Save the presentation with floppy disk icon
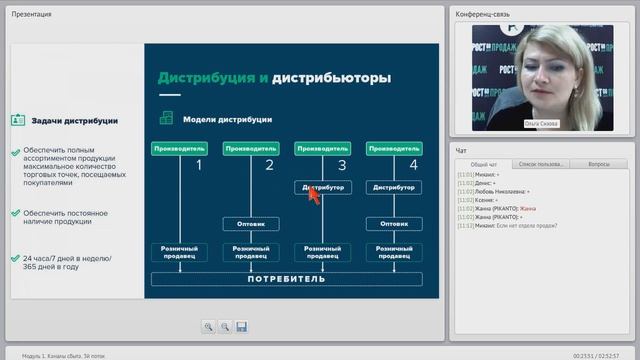The height and width of the screenshot is (360, 640). tap(241, 327)
